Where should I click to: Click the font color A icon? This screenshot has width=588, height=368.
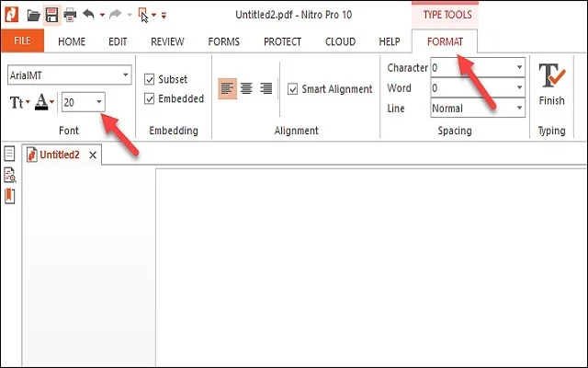pos(41,102)
